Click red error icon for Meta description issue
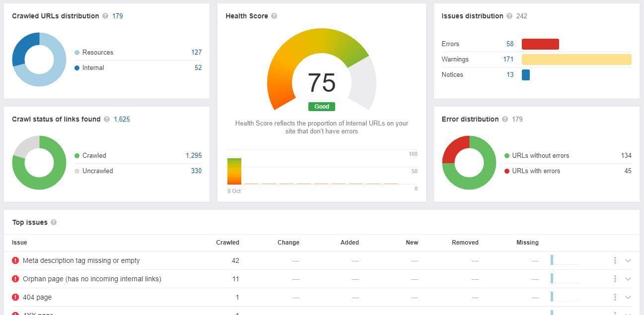Screen dimensions: 644x315 point(15,260)
